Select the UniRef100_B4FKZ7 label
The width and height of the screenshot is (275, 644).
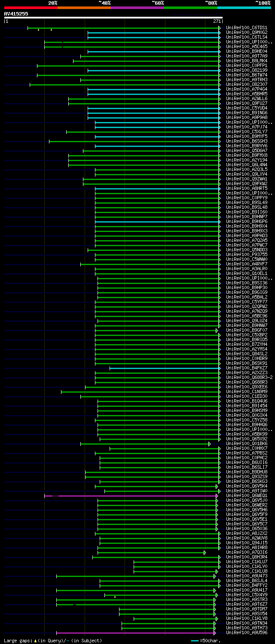click(246, 368)
